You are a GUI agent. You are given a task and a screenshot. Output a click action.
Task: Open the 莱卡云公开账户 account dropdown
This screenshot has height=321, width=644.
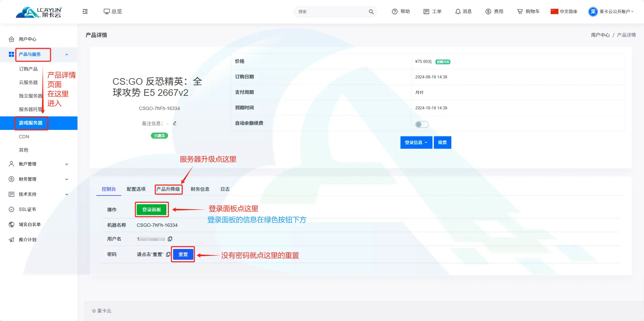616,11
